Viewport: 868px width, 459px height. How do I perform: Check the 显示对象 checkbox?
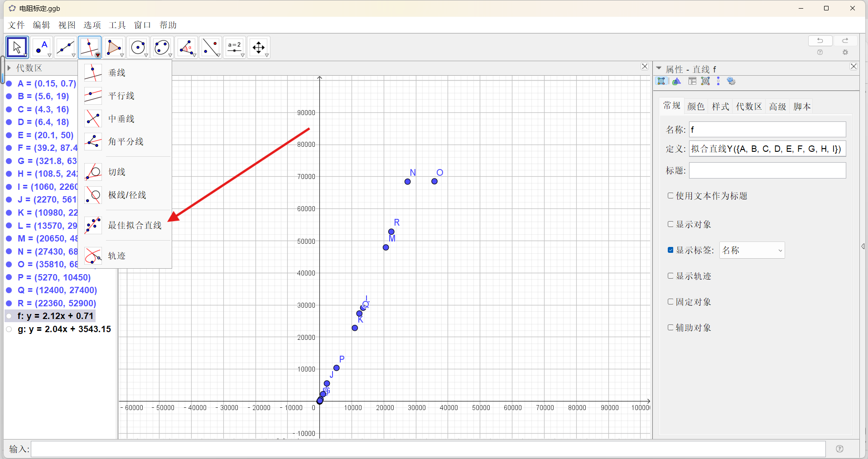[x=670, y=224]
